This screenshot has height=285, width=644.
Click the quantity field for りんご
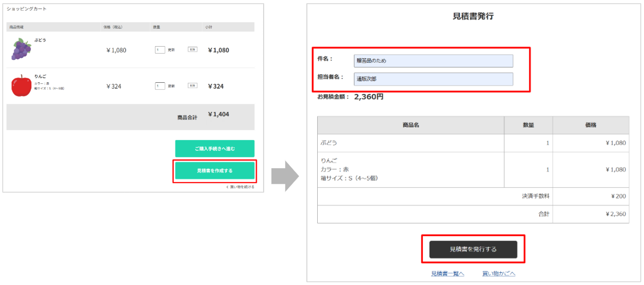(x=160, y=86)
